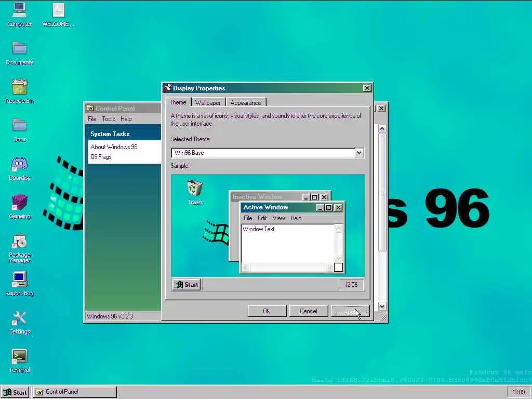
Task: Click the Window Text sample area
Action: coord(288,244)
